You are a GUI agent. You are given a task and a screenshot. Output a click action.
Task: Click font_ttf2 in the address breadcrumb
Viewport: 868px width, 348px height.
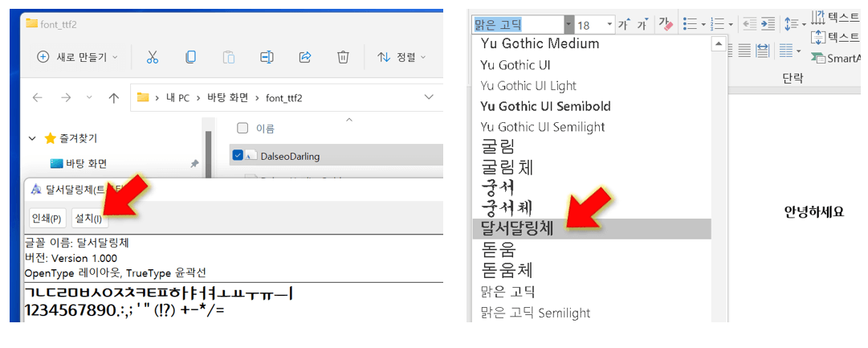click(284, 98)
